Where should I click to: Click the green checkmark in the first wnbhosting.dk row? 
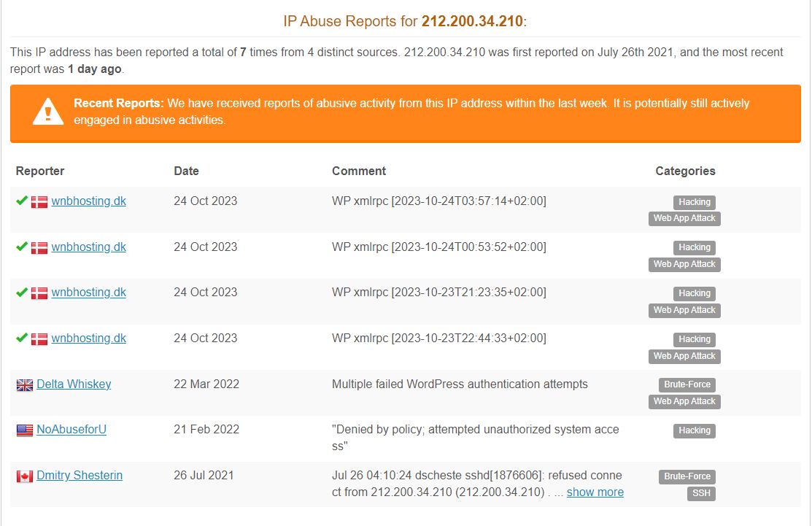pos(22,201)
